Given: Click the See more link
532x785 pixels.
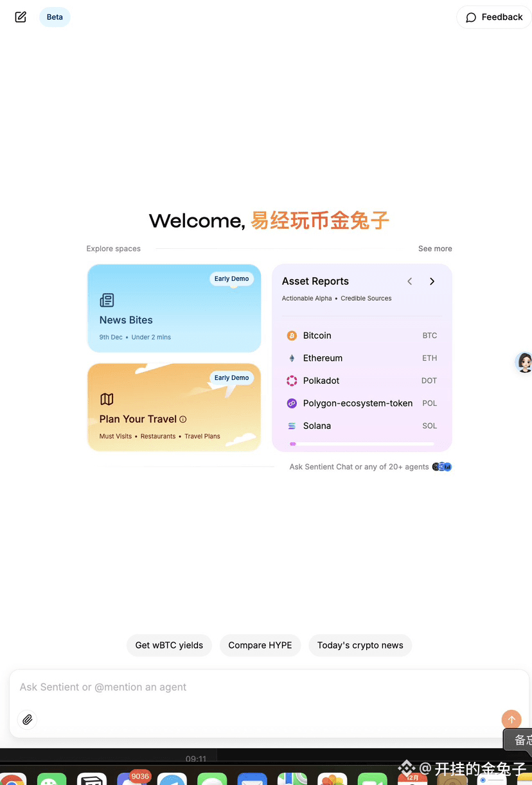Looking at the screenshot, I should [435, 249].
